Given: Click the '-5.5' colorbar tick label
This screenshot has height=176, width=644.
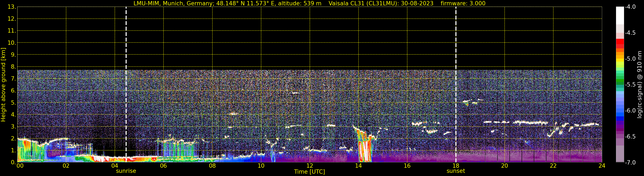Looking at the screenshot, I should (630, 85).
